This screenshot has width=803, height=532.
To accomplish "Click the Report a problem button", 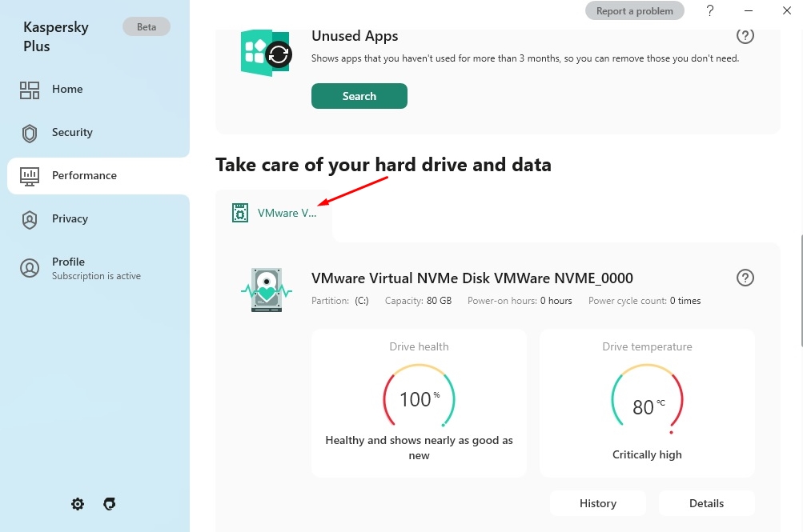I will (x=635, y=11).
